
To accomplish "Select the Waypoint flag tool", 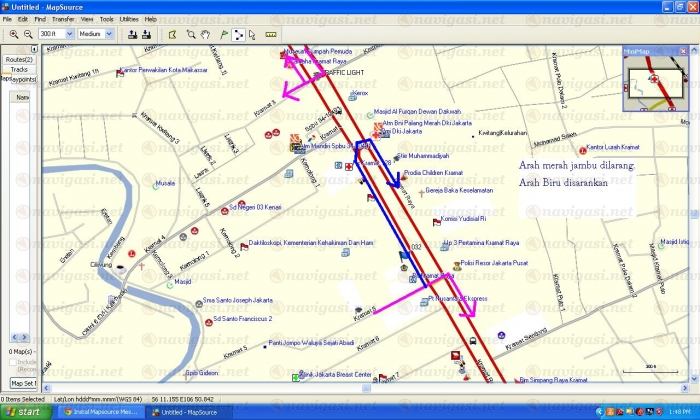I will 221,34.
